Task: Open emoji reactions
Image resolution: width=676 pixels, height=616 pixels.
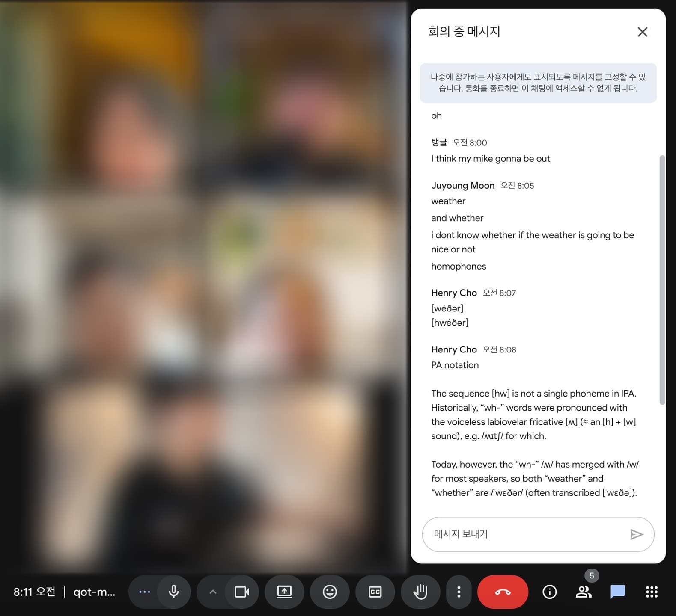Action: click(x=330, y=592)
